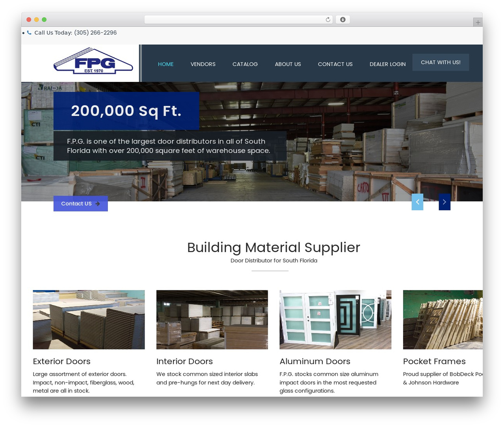The height and width of the screenshot is (427, 504).
Task: Select the Interior Doors heading
Action: 185,361
